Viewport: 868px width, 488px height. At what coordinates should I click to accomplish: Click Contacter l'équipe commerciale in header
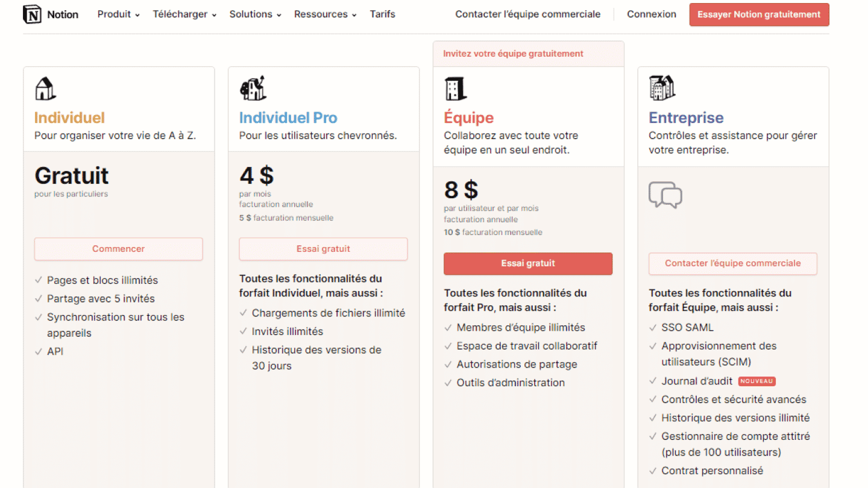point(528,14)
